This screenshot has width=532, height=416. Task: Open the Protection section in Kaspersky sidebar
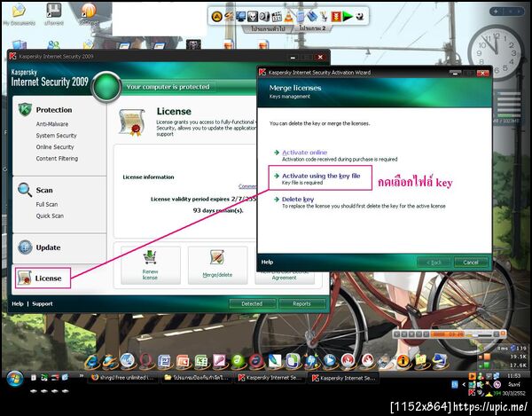coord(54,110)
